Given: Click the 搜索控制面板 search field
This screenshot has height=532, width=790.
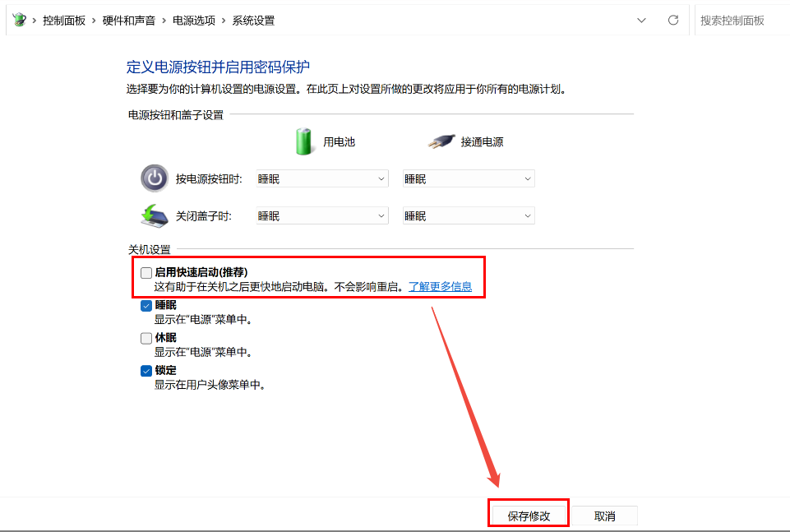Looking at the screenshot, I should pyautogui.click(x=741, y=21).
